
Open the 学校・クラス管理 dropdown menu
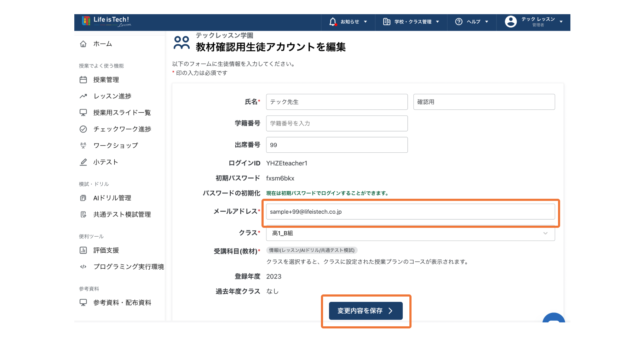click(411, 22)
